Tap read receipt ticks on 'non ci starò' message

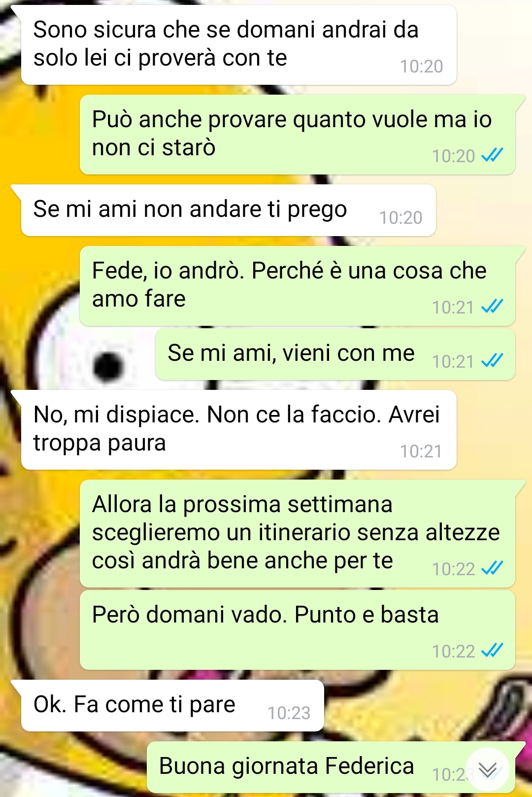(x=492, y=156)
